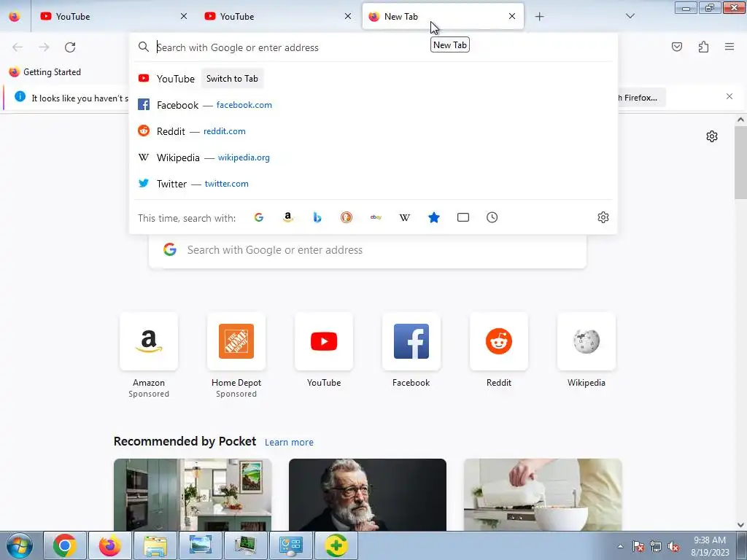The image size is (747, 560).
Task: Open the Wikipedia shortcut tile
Action: tap(587, 341)
